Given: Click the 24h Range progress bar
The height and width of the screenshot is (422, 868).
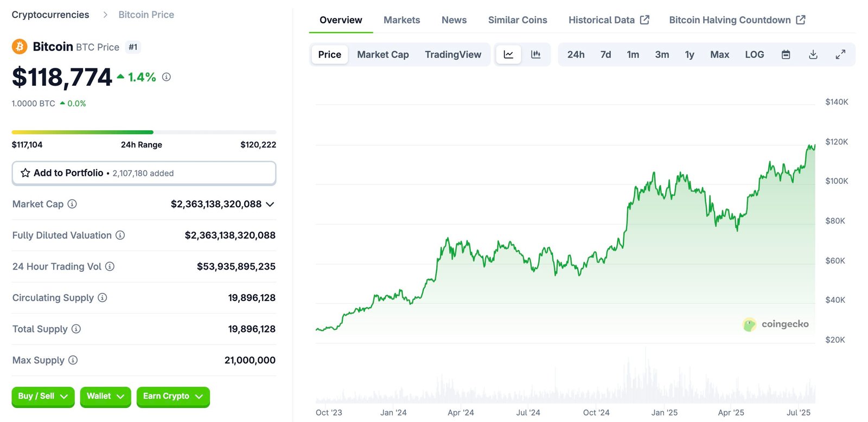Looking at the screenshot, I should (144, 132).
